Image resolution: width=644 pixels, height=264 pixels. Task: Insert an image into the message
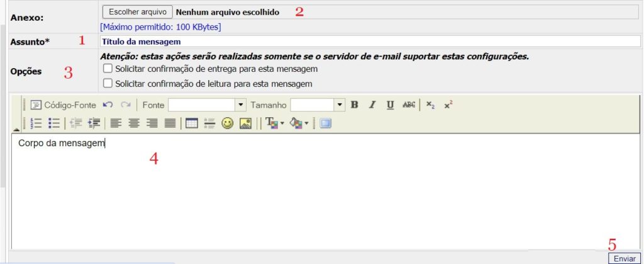pos(245,123)
